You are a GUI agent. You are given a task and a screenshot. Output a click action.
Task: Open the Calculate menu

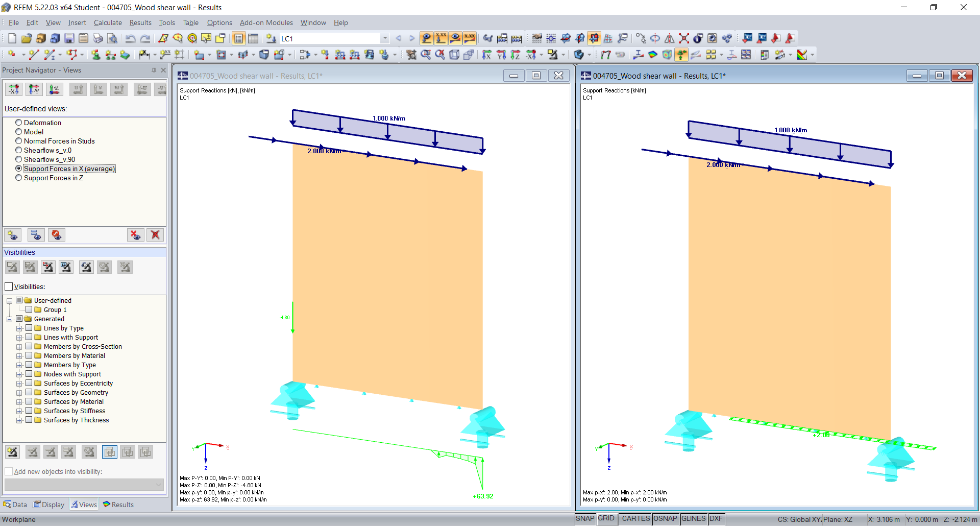[108, 22]
